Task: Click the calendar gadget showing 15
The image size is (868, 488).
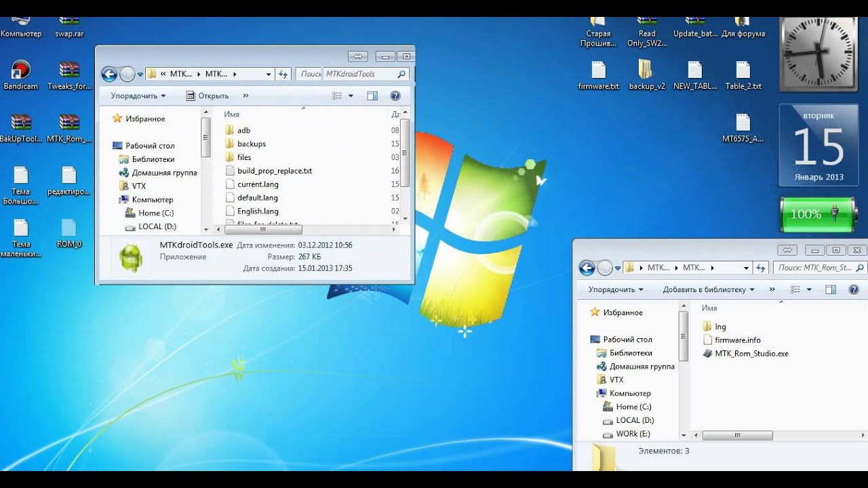Action: tap(818, 145)
